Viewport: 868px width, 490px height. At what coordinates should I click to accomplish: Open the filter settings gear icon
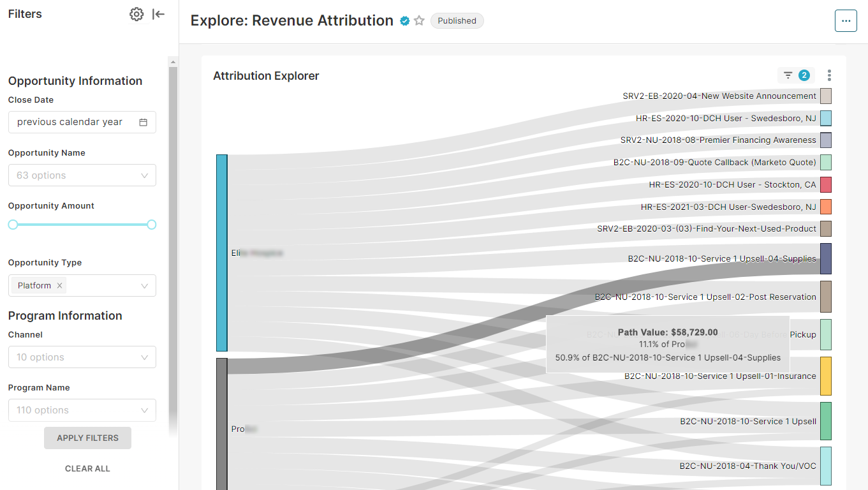pos(136,13)
